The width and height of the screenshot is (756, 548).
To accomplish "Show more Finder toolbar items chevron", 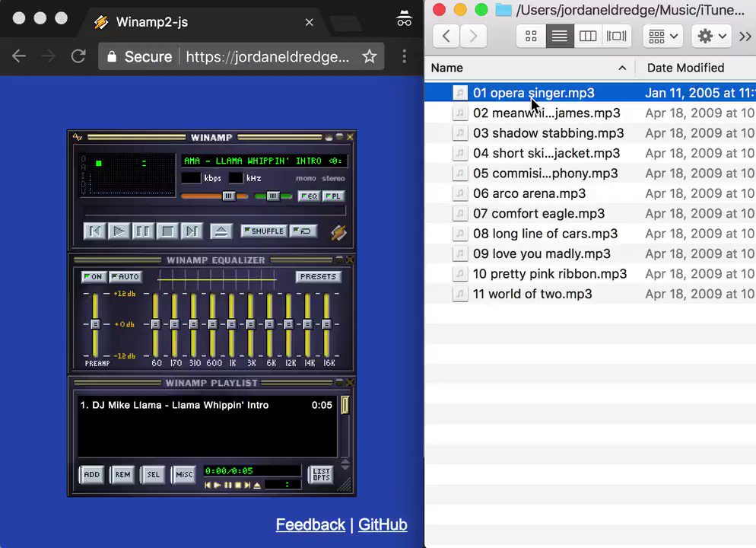I will (x=745, y=37).
